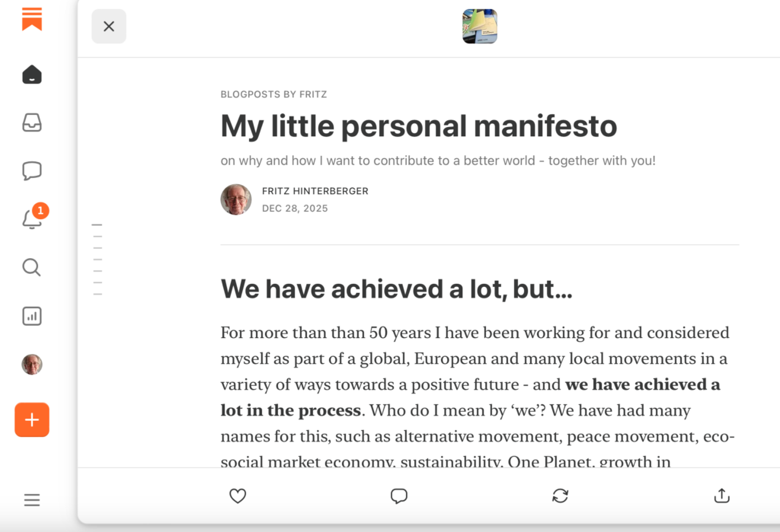The width and height of the screenshot is (780, 532).
Task: Open the Search magnifier icon
Action: (x=31, y=267)
